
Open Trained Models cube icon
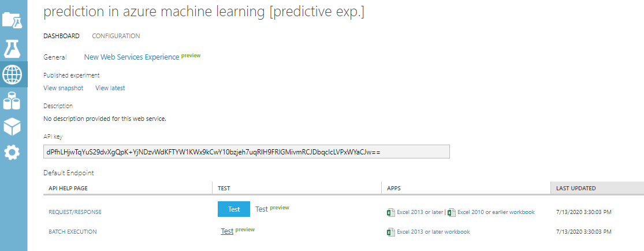(12, 125)
